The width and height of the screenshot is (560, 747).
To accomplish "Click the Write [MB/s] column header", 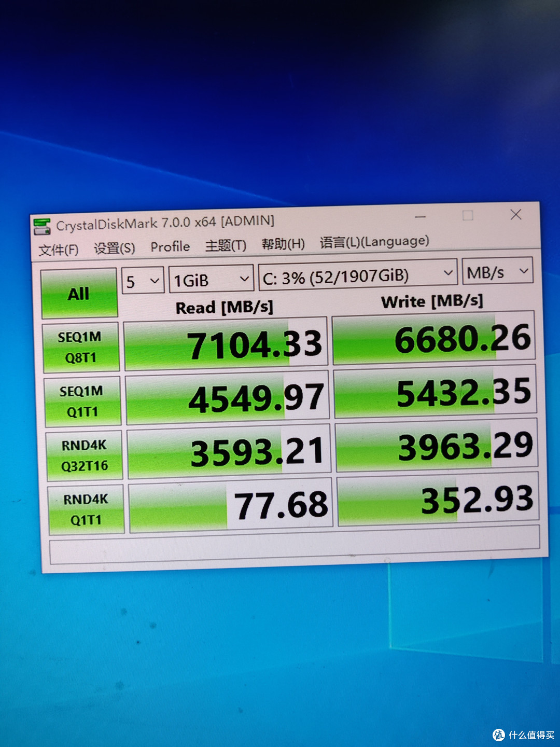I will click(x=432, y=301).
